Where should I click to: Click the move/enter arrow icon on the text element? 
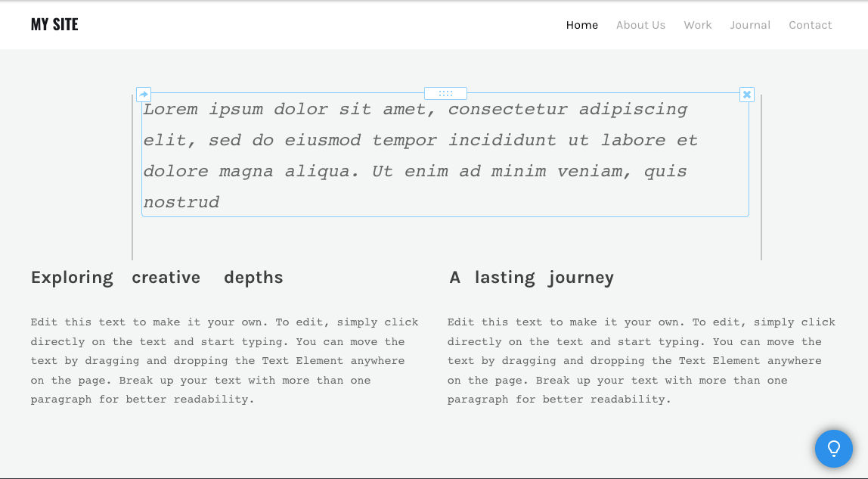click(x=144, y=95)
